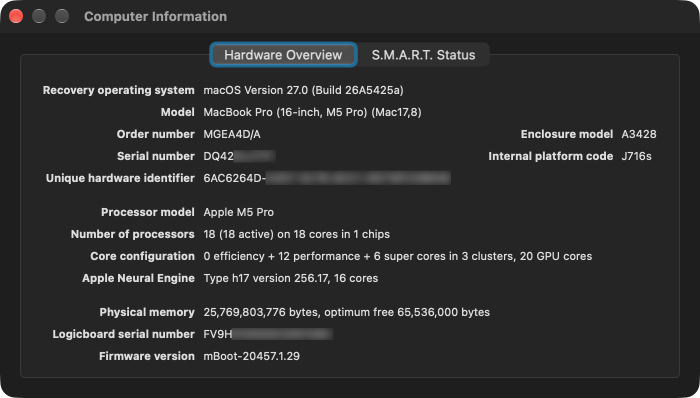
Task: Click the Order number label
Action: coord(155,134)
